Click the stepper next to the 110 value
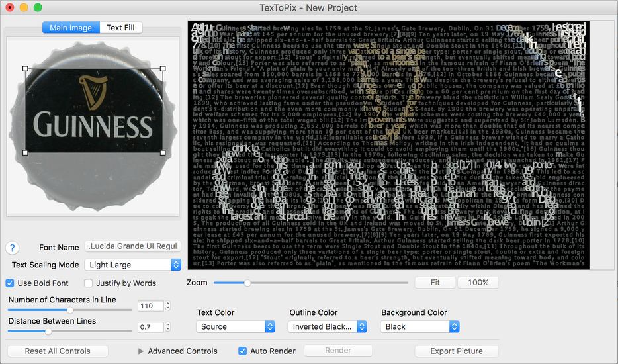This screenshot has height=364, width=618. (168, 306)
